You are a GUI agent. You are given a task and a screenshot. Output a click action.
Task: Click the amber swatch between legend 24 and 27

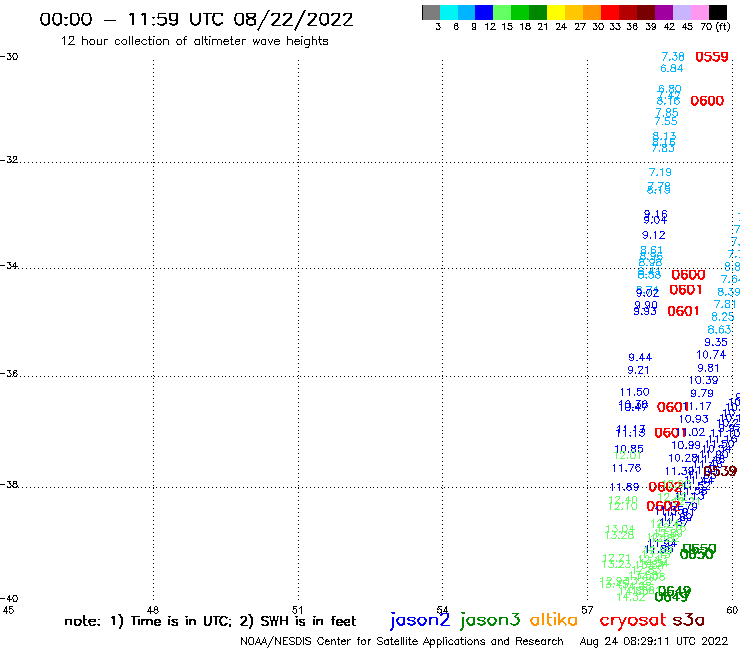[x=574, y=12]
